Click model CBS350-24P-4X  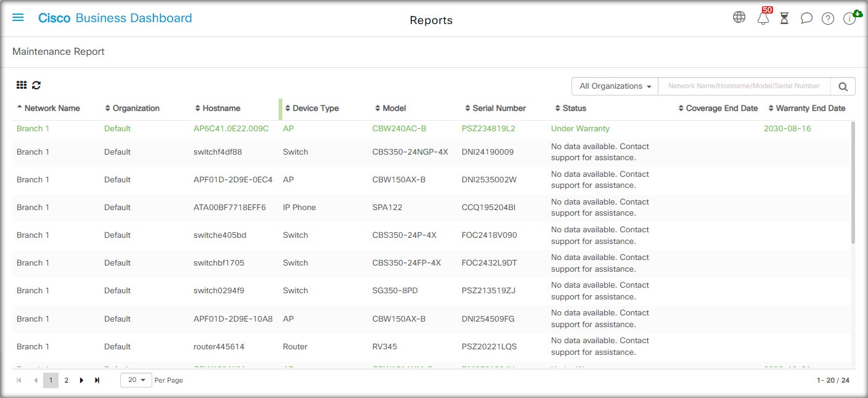point(404,235)
